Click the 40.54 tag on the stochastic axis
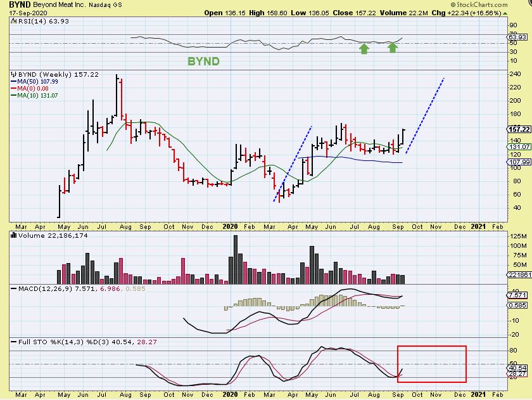This screenshot has width=532, height=400. click(518, 368)
